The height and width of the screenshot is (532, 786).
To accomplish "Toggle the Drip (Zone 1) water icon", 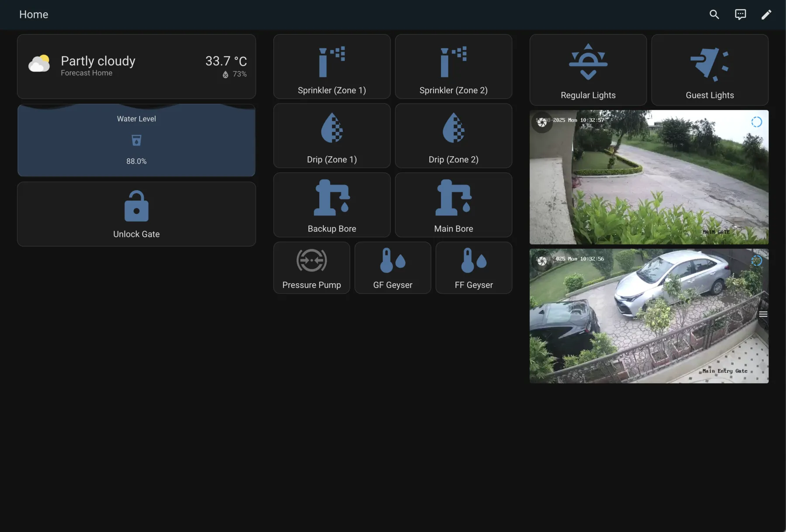I will pos(332,128).
